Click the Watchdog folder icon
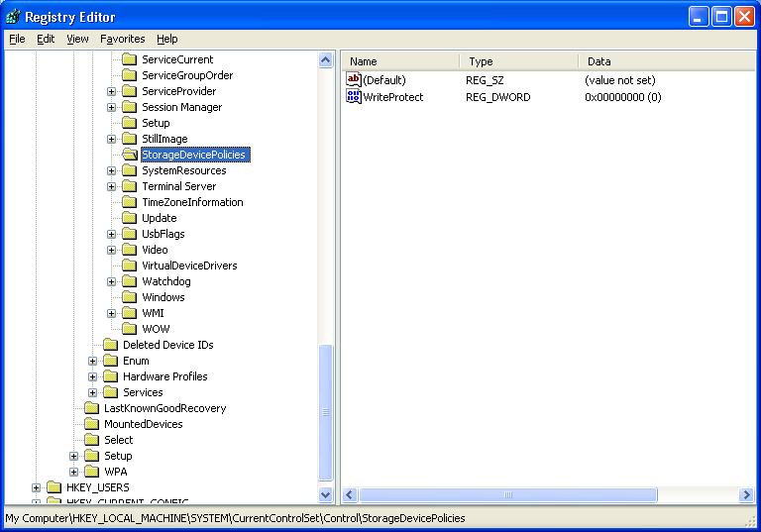Image resolution: width=761 pixels, height=532 pixels. pos(129,281)
